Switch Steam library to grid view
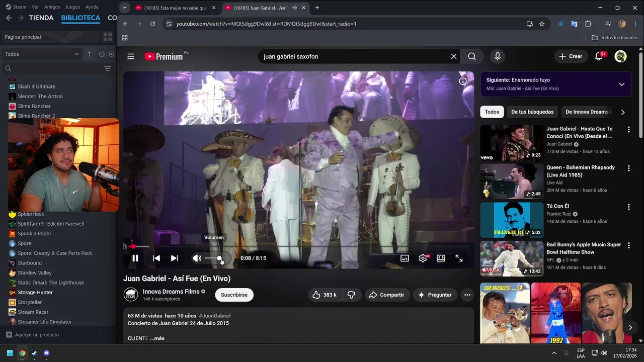The image size is (644, 362). pos(108,37)
